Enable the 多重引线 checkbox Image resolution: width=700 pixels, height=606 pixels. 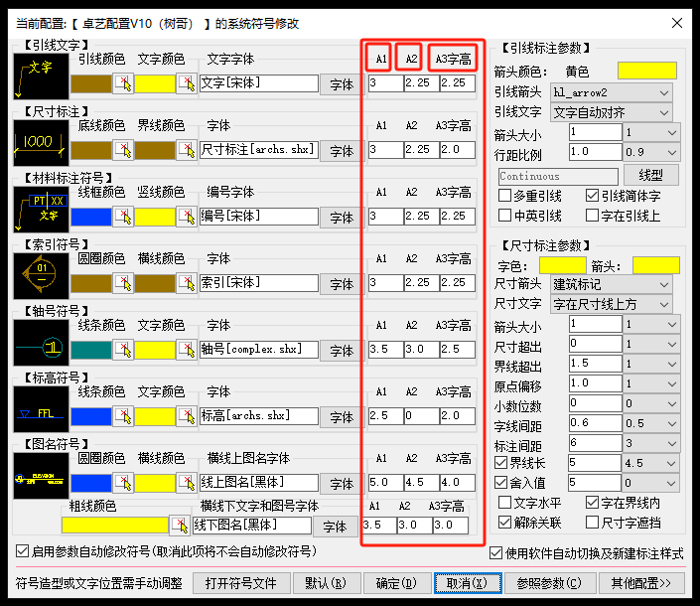coord(505,197)
